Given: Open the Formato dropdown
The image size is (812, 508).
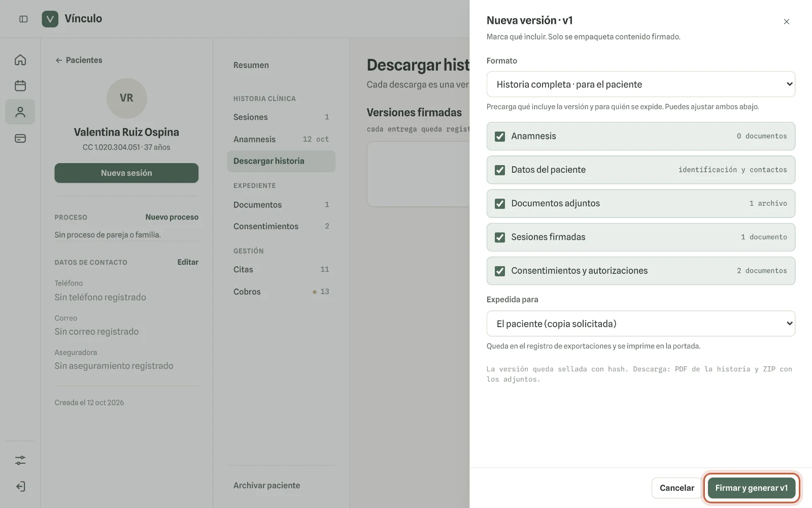Looking at the screenshot, I should point(640,84).
